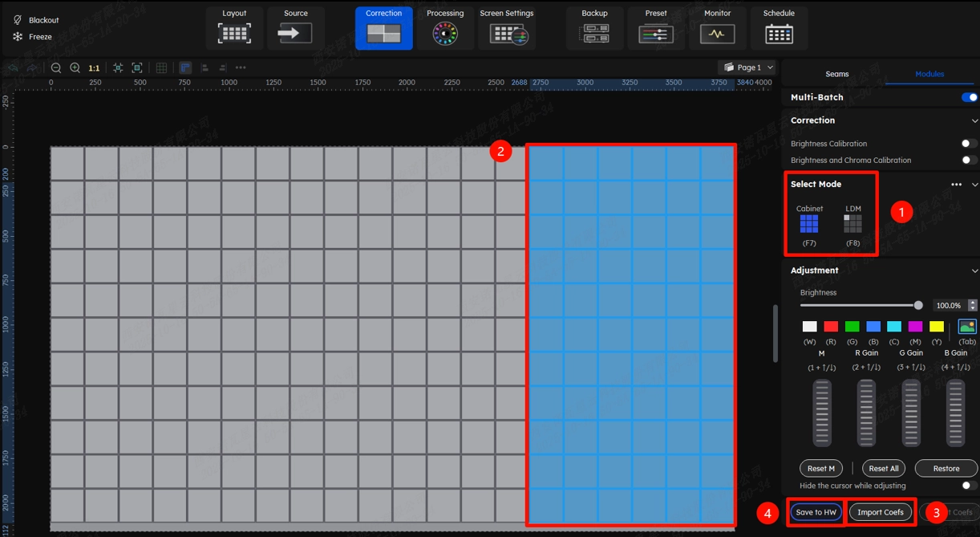Open the Schedule calendar icon
This screenshot has width=980, height=537.
[779, 34]
